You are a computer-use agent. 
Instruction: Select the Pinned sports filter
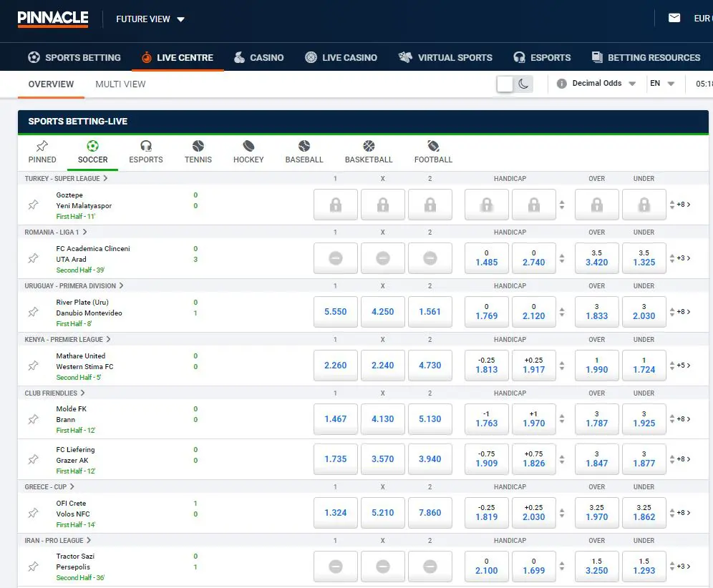42,152
